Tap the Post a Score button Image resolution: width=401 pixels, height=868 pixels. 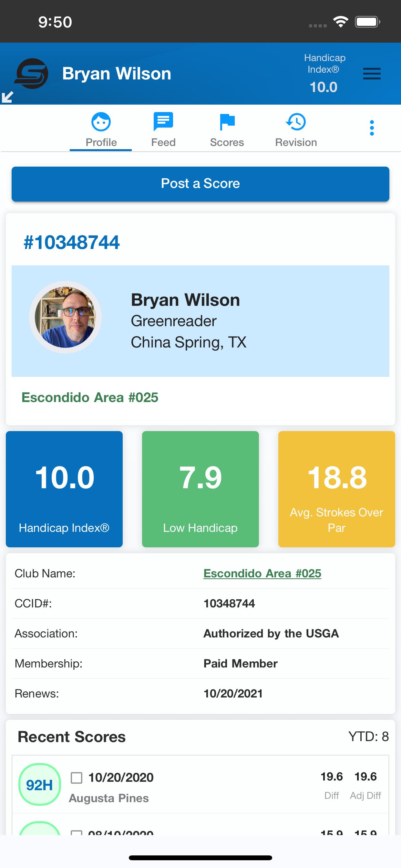click(200, 184)
